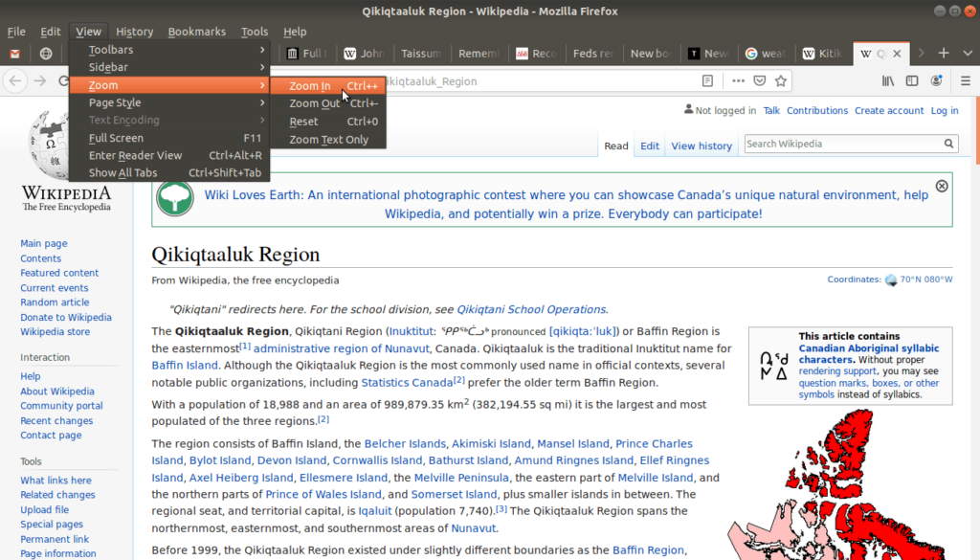Image resolution: width=980 pixels, height=560 pixels.
Task: Close the current Qikiqtaaluk tab
Action: (x=897, y=54)
